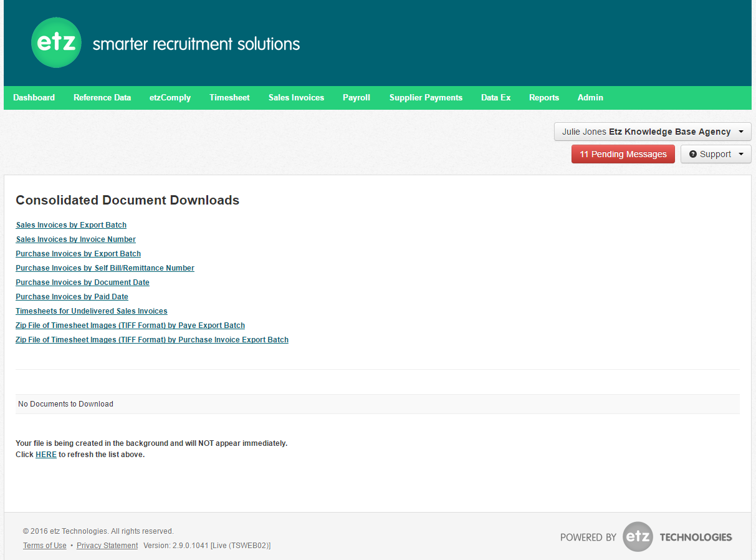Open the Reference Data menu

(x=102, y=97)
